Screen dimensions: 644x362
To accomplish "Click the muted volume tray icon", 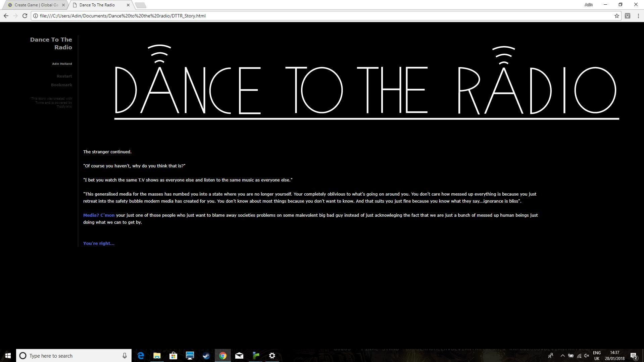I will coord(587,356).
